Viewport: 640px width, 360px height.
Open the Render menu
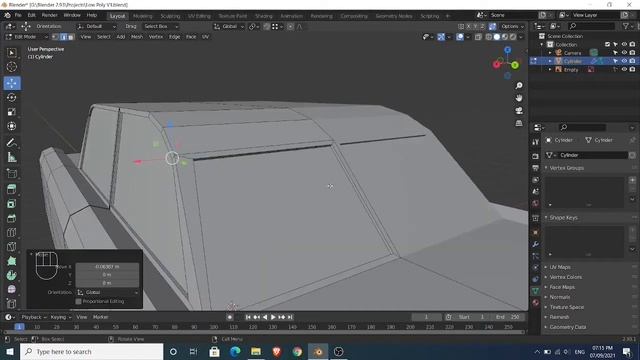[49, 15]
